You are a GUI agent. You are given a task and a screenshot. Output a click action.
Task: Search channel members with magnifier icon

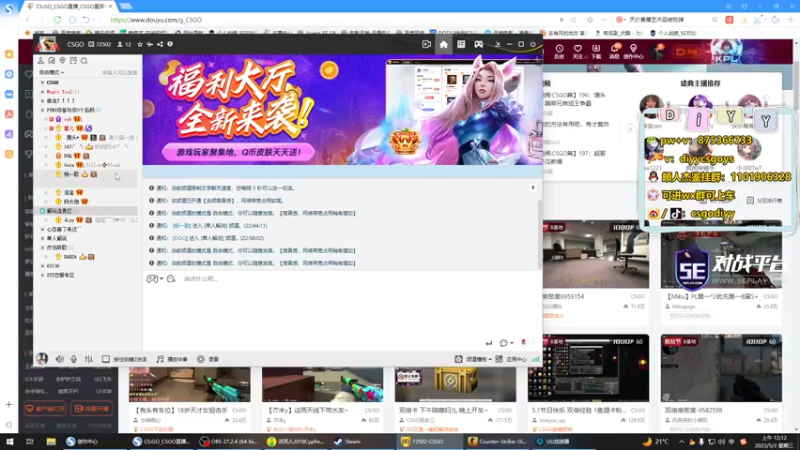84,61
